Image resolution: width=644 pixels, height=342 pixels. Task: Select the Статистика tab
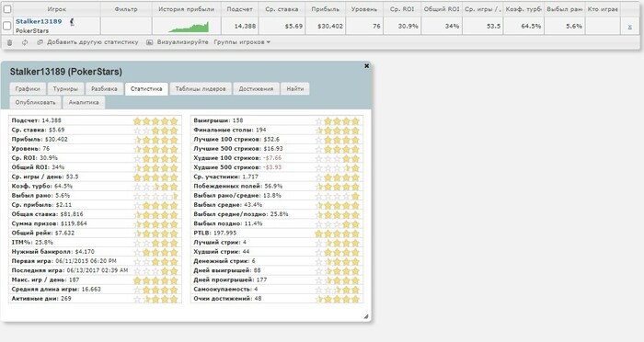(146, 88)
